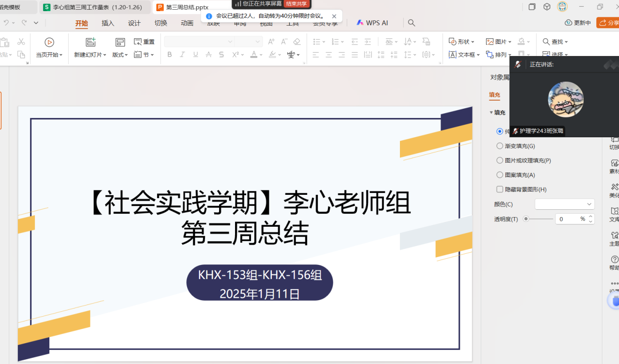619x364 pixels.
Task: Click the search magnifier next to WPS AI
Action: coord(412,23)
